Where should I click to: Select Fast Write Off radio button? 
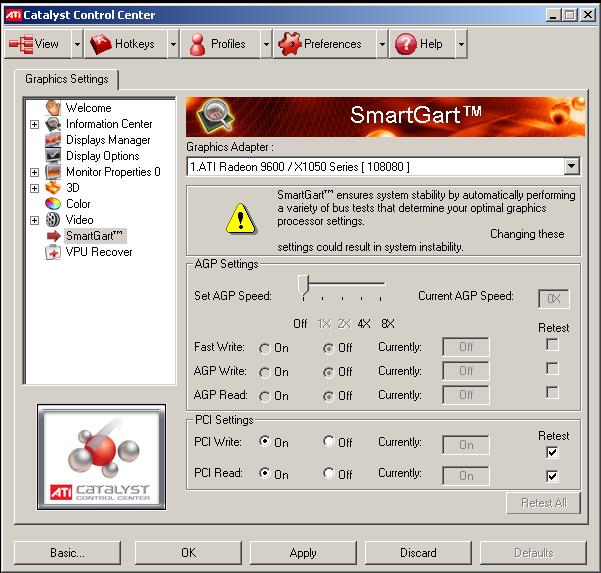(328, 348)
